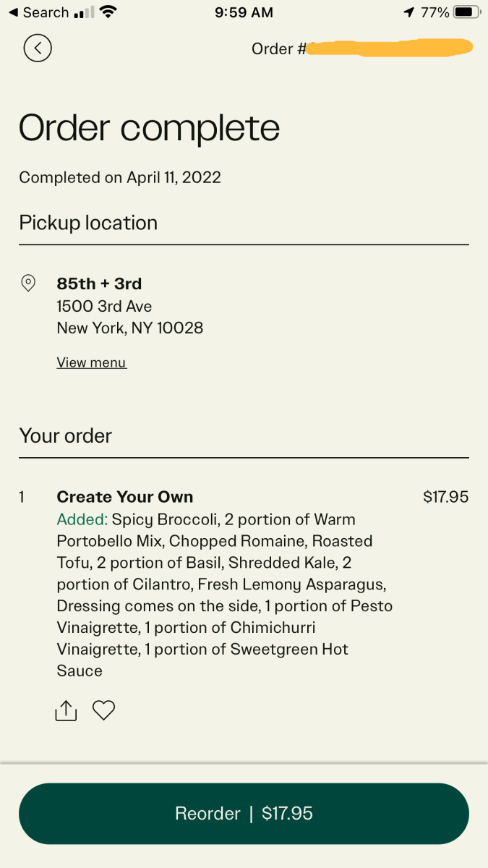This screenshot has height=868, width=488.
Task: Favorite the order with heart icon
Action: [104, 711]
